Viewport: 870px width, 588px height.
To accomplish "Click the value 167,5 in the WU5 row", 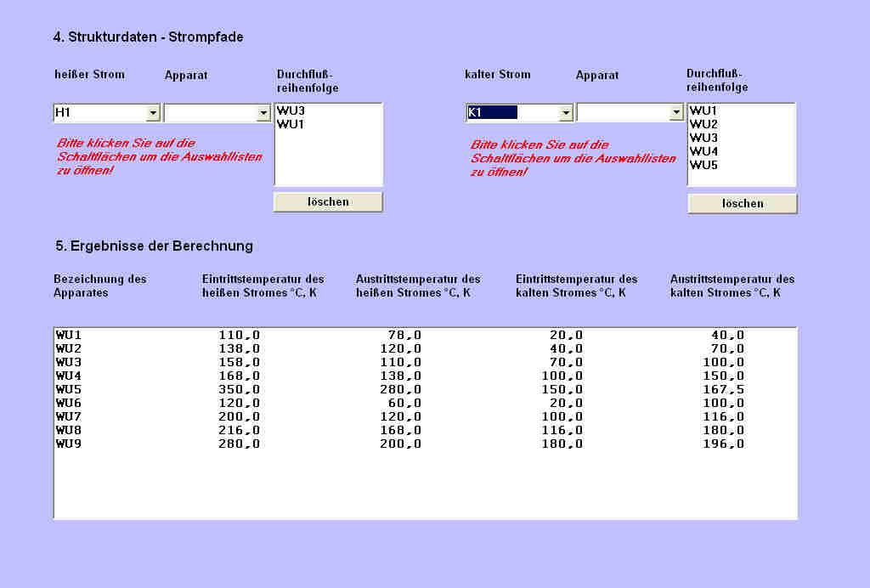I will 724,389.
